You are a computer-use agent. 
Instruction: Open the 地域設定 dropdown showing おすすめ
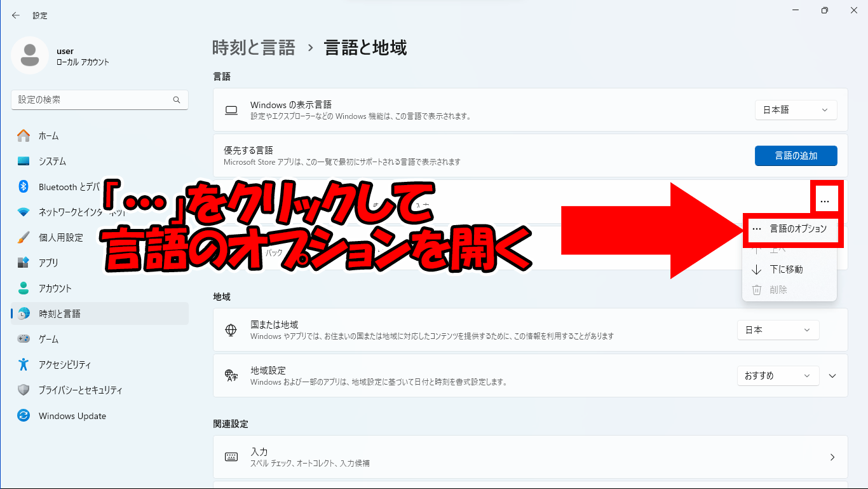[778, 375]
